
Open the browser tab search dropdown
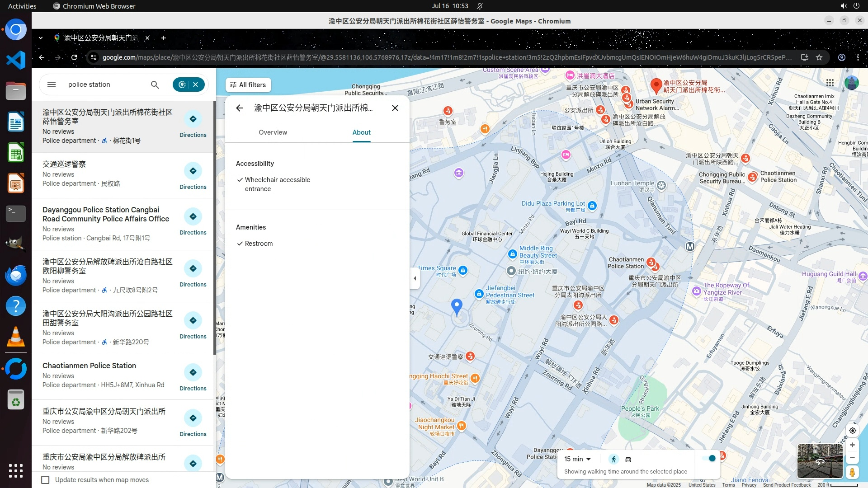coord(41,38)
